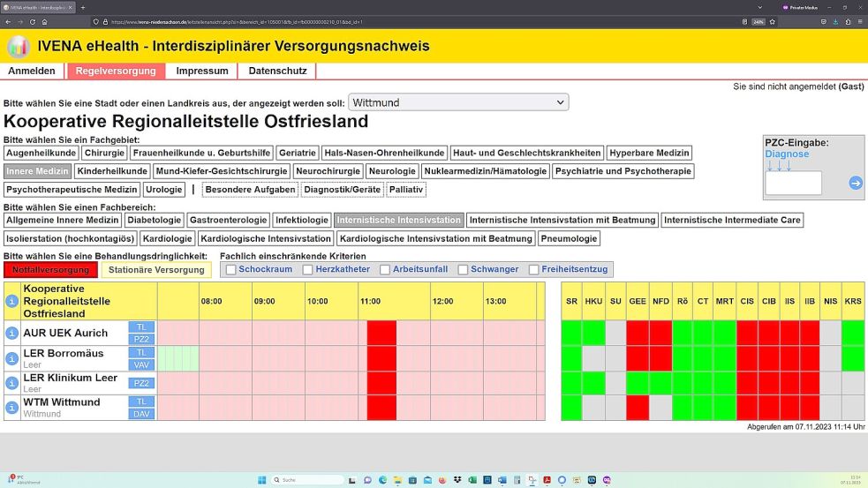Screen dimensions: 868x488
Task: Open the downloads arrow icon in Firefox
Action: (x=835, y=22)
